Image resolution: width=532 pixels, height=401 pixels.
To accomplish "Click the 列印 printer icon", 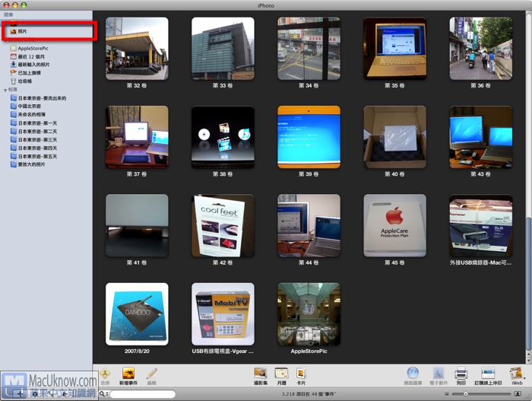I will [x=461, y=373].
